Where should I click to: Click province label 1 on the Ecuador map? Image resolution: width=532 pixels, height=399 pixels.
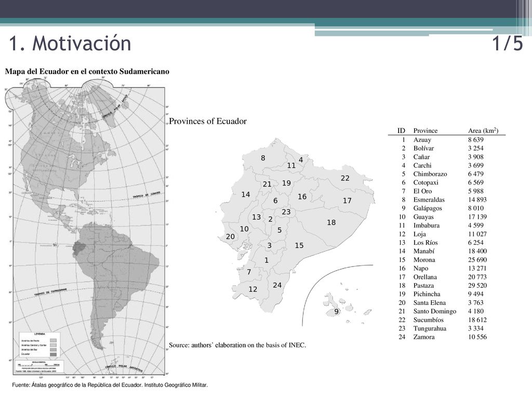point(267,260)
